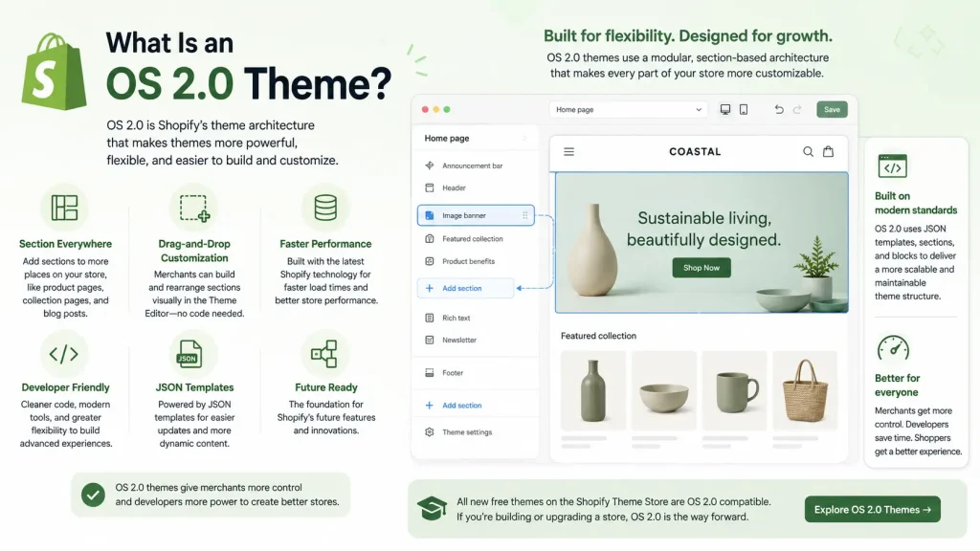Click the Section Everywhere layout icon
Screen dimensions: 980x551
coord(64,208)
